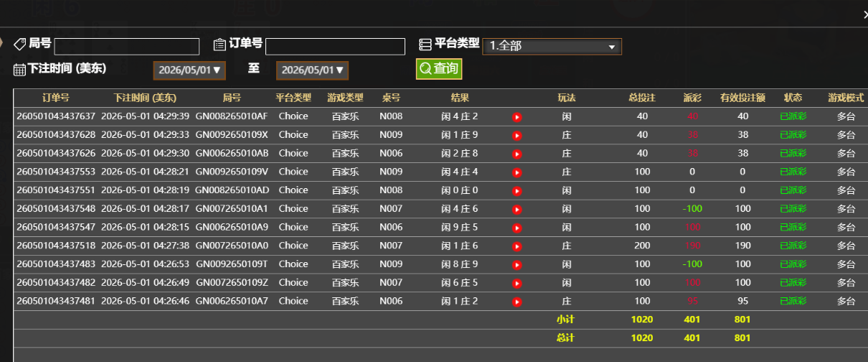The width and height of the screenshot is (868, 362).
Task: Watch replay for round GN0092650109V
Action: tap(516, 173)
